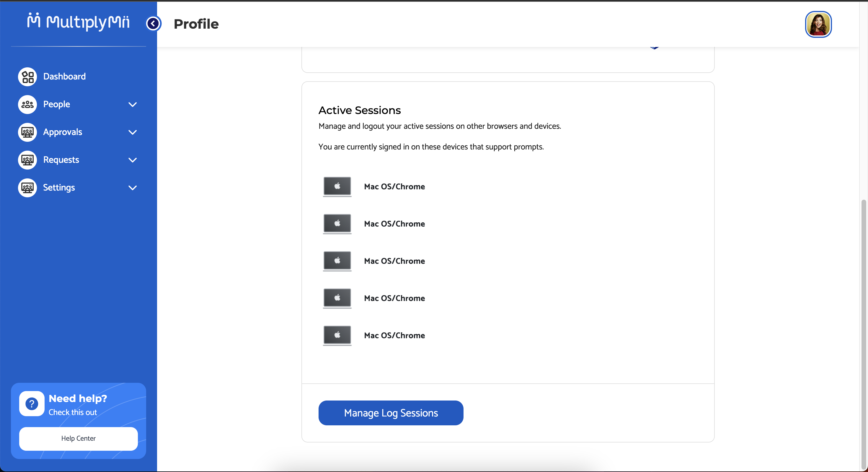Click the Dashboard sidebar icon

(27, 77)
